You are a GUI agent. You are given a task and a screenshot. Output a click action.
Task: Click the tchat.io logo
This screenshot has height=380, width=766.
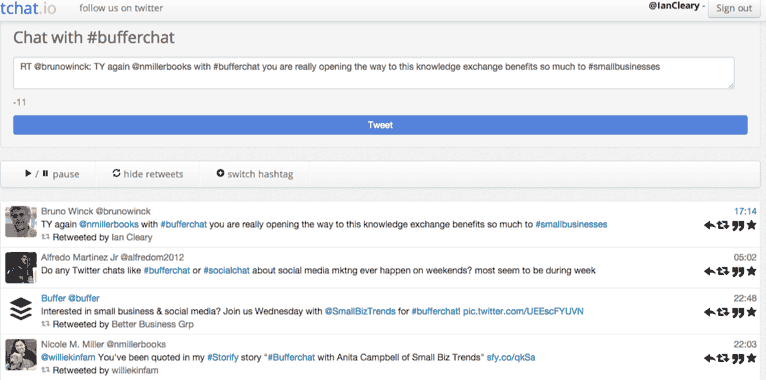[x=28, y=8]
